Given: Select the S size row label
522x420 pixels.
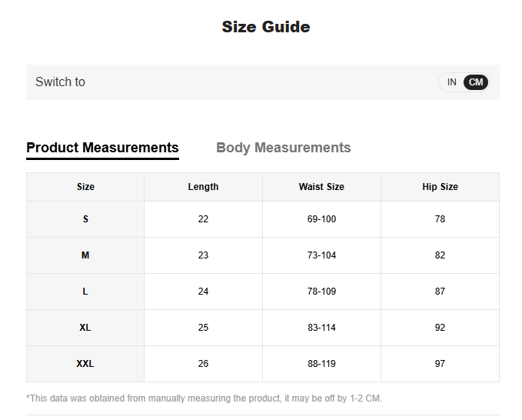Looking at the screenshot, I should [85, 219].
